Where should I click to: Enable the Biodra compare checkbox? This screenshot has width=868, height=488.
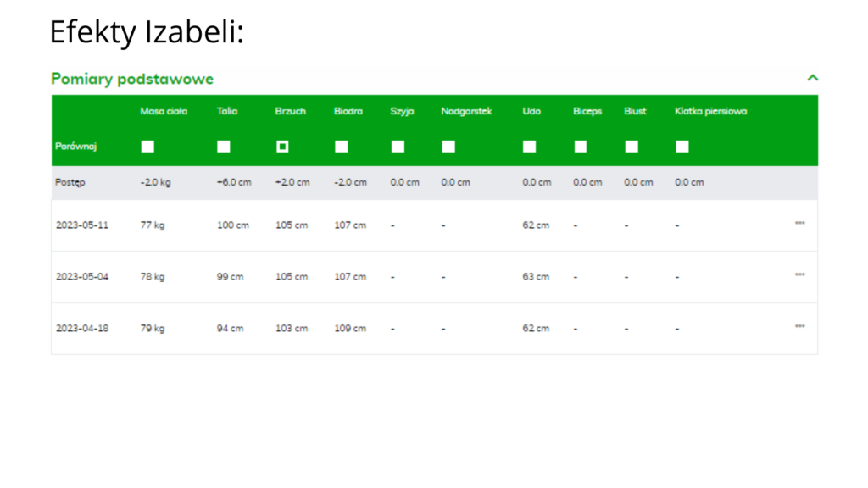[x=342, y=147]
